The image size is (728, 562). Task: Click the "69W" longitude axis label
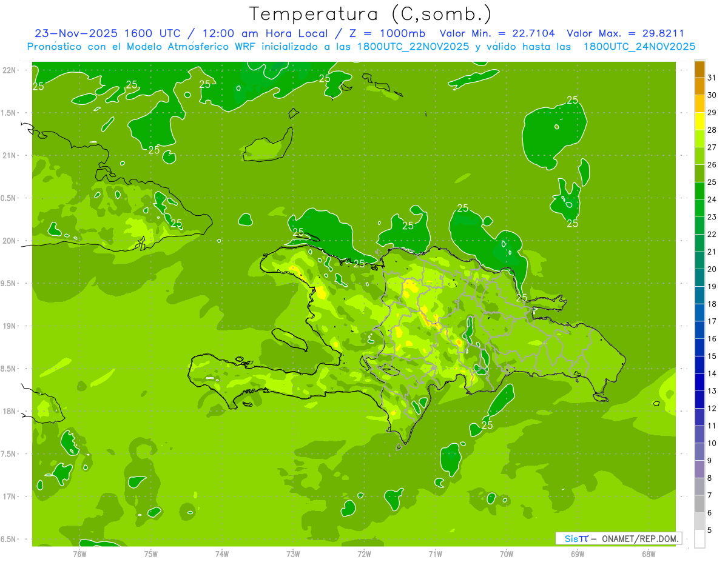coord(578,554)
